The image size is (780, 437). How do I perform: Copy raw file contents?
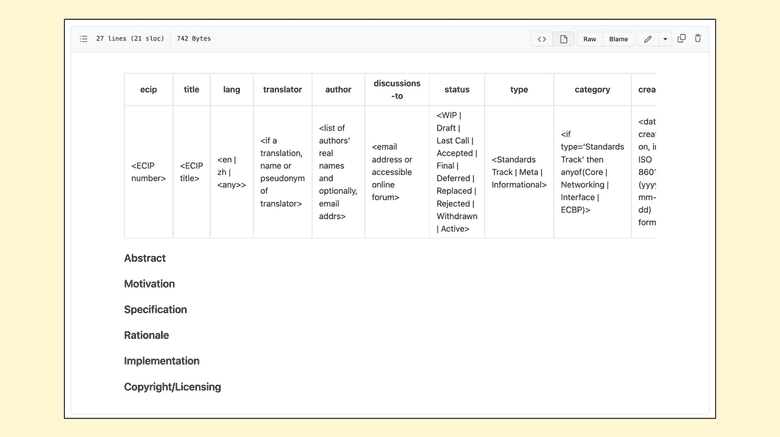pyautogui.click(x=682, y=39)
